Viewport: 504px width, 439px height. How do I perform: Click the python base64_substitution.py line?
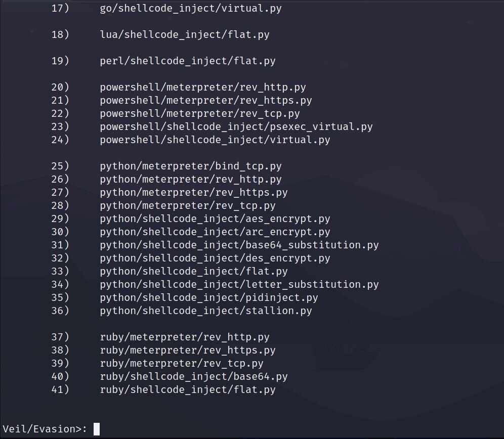239,245
